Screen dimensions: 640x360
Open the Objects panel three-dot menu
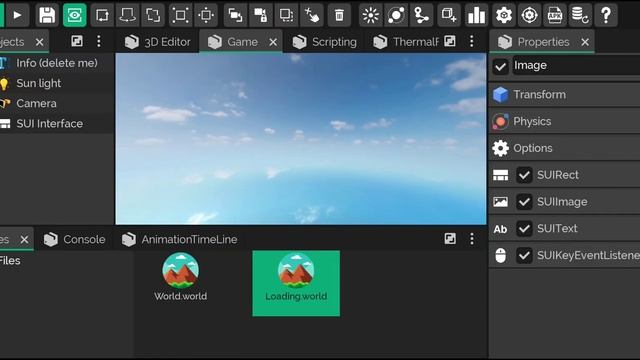[99, 41]
